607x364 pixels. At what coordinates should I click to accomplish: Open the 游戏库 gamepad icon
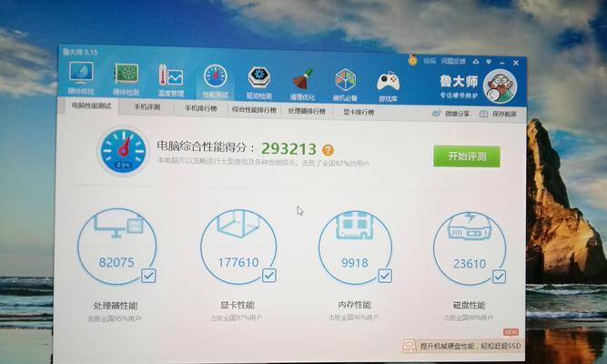point(388,82)
